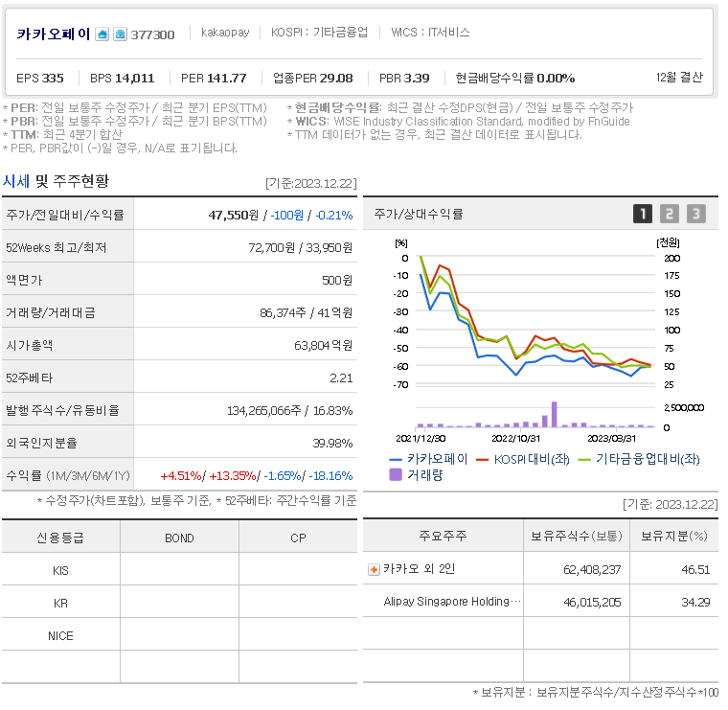Select the 52Weeks 최고/최저 row label
This screenshot has height=710, width=728.
point(57,247)
